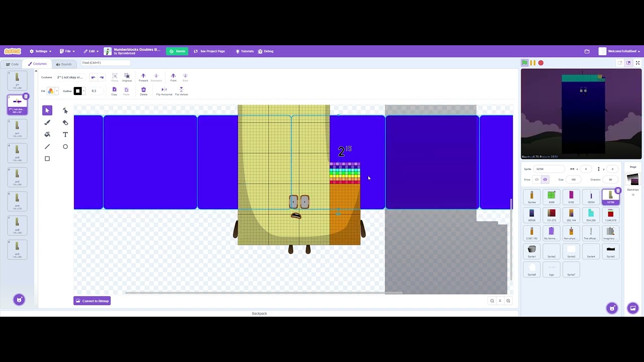The width and height of the screenshot is (644, 362).
Task: Click the Remix button
Action: tap(177, 51)
